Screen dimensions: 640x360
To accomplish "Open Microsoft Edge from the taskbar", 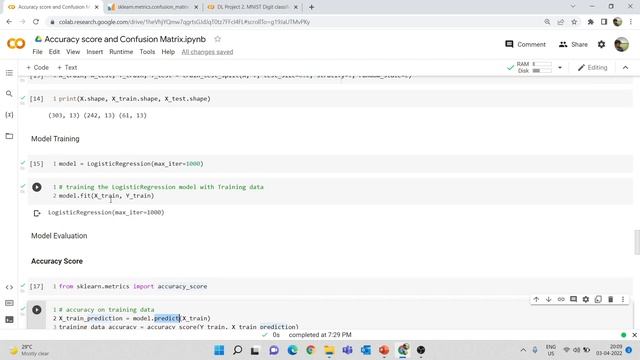I will pos(292,350).
